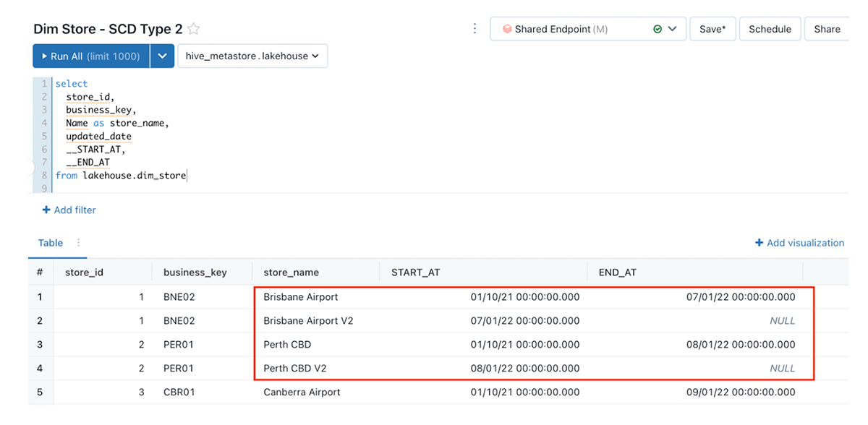Click the START_AT column header
This screenshot has height=425, width=868.
[415, 272]
